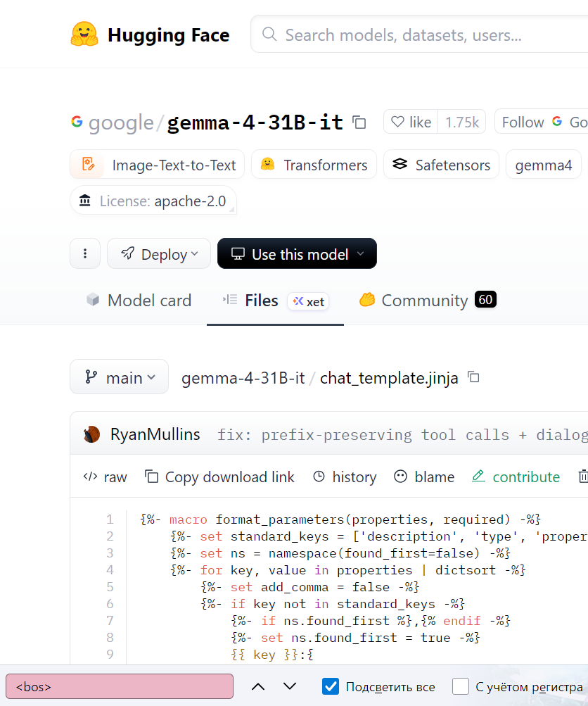Open RyanMullins user profile link
Image resolution: width=588 pixels, height=706 pixels.
[155, 434]
